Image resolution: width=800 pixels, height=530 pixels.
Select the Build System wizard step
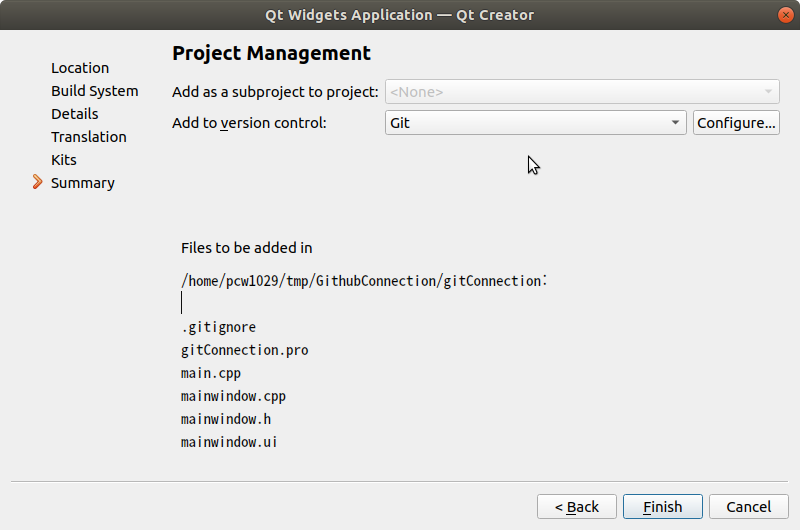point(94,91)
